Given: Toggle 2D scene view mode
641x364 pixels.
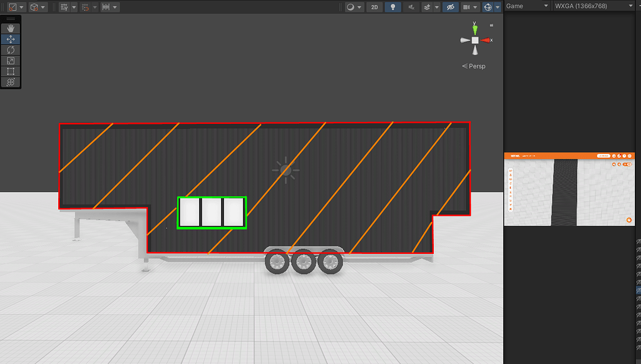Looking at the screenshot, I should [374, 7].
